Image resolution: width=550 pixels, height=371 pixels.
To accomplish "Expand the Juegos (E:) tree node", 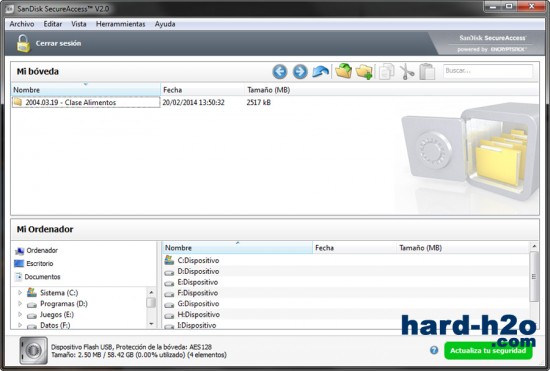I will [x=20, y=315].
